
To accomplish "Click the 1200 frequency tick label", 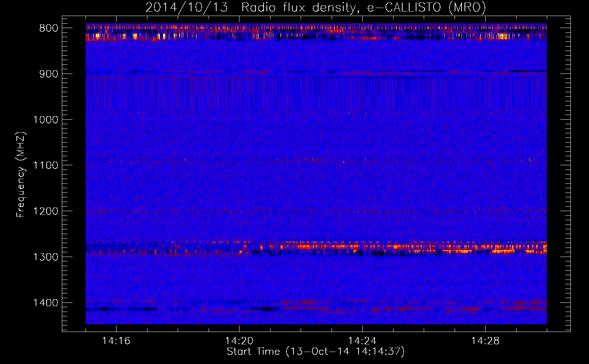I will [46, 211].
